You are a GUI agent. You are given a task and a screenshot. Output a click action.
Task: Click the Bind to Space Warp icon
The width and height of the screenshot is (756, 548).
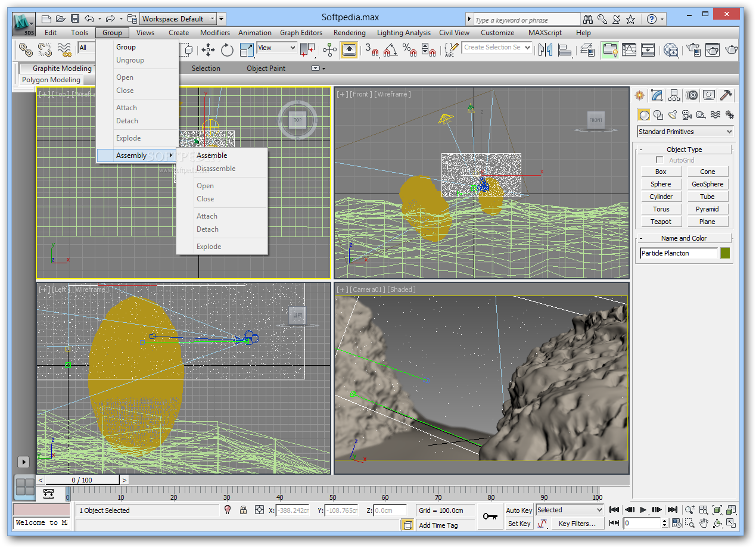click(x=64, y=49)
